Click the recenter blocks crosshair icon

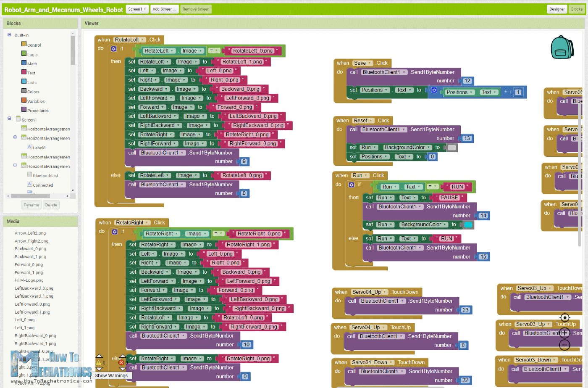point(565,317)
